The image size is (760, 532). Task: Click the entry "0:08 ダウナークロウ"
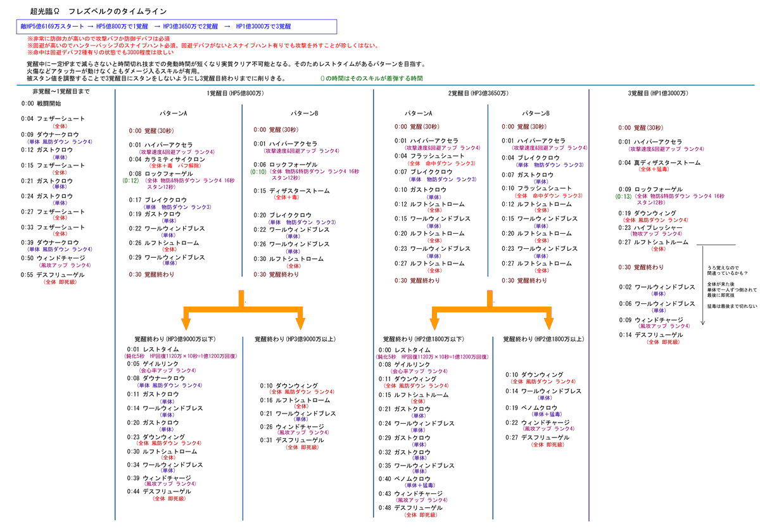(156, 378)
